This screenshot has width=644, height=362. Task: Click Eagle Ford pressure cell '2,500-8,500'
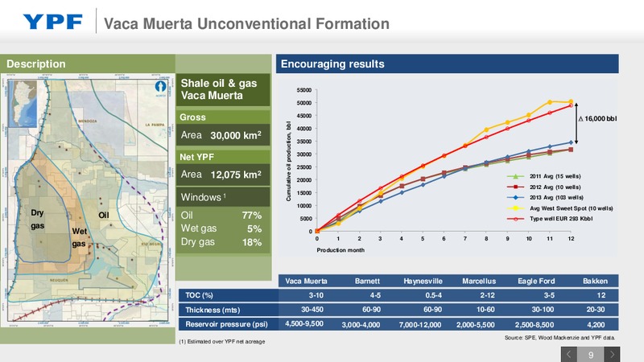coord(535,325)
